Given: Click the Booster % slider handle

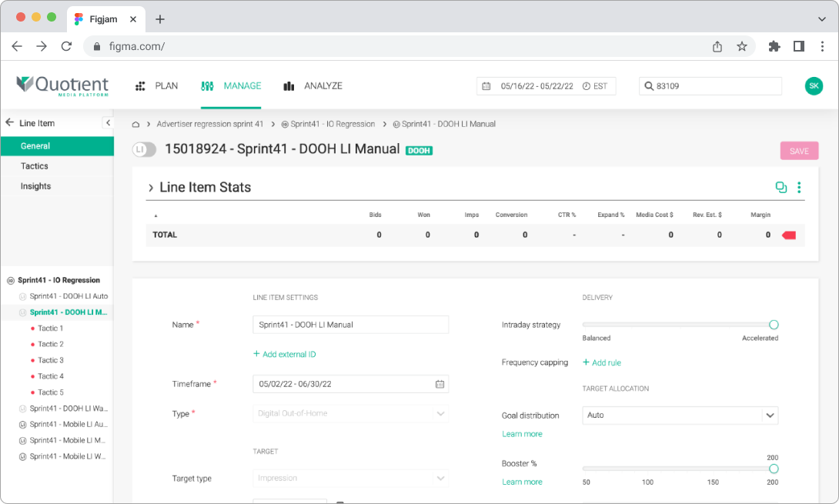Looking at the screenshot, I should [x=774, y=469].
